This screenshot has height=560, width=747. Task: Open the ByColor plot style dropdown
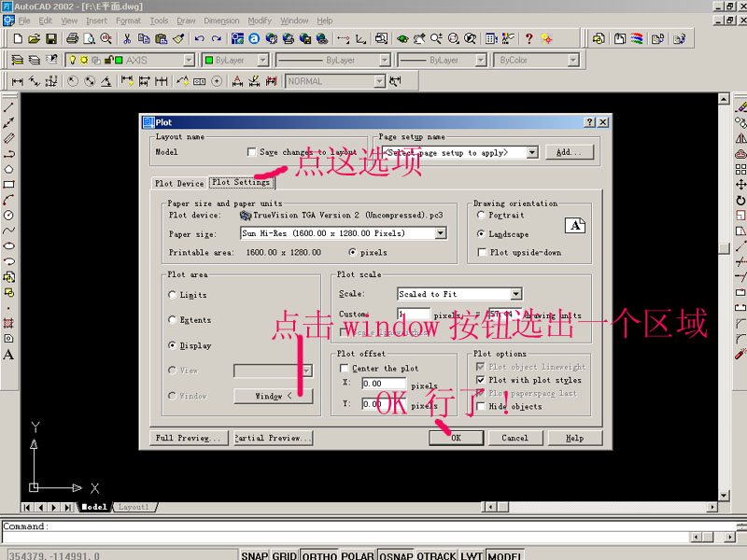[573, 60]
